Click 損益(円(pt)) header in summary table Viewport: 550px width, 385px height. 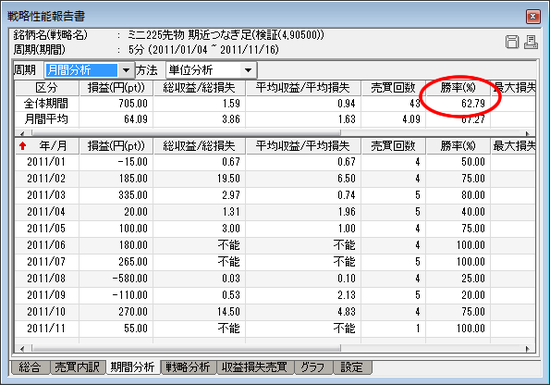point(116,88)
